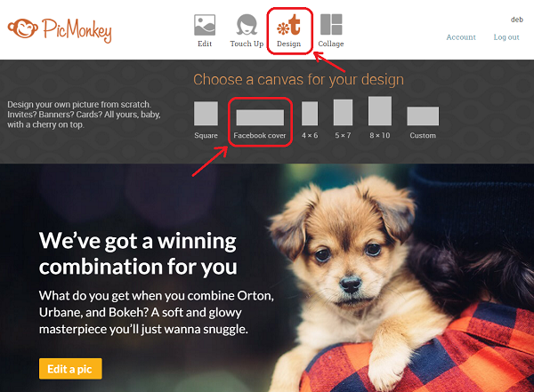
Task: Open the Account link
Action: (461, 37)
